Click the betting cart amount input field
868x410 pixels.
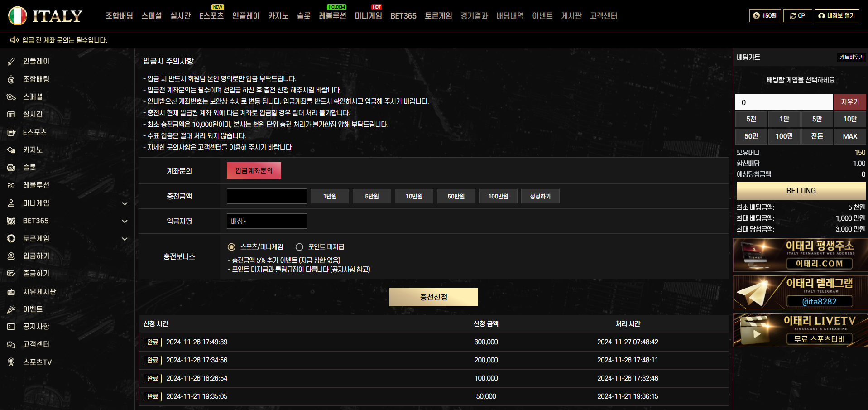784,102
